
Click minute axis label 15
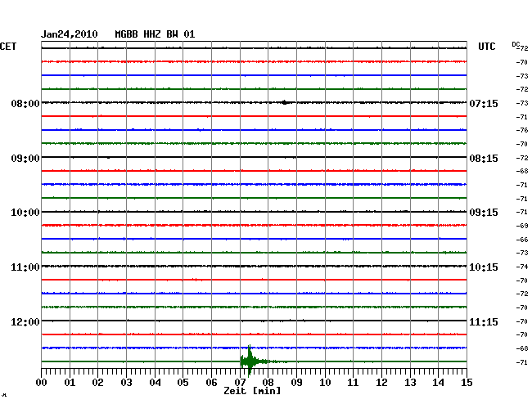tap(467, 383)
